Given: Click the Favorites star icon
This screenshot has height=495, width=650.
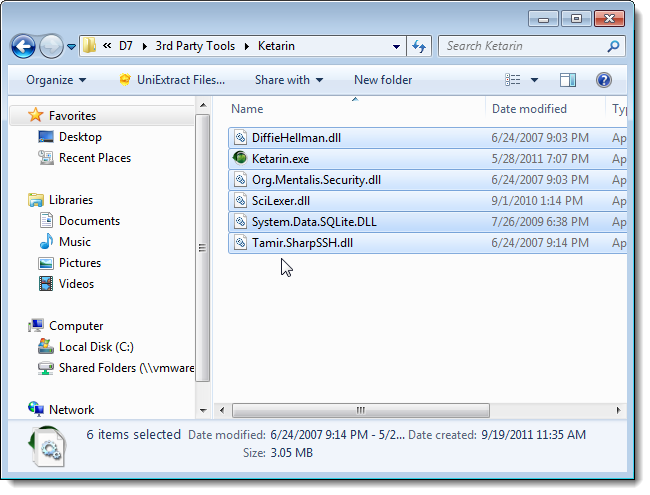Looking at the screenshot, I should coord(36,115).
